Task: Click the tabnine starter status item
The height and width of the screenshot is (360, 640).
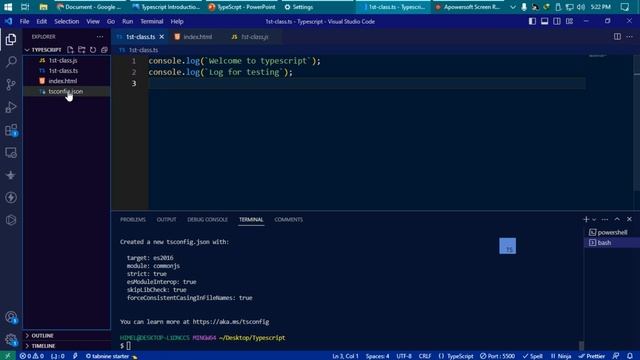Action: pos(111,356)
